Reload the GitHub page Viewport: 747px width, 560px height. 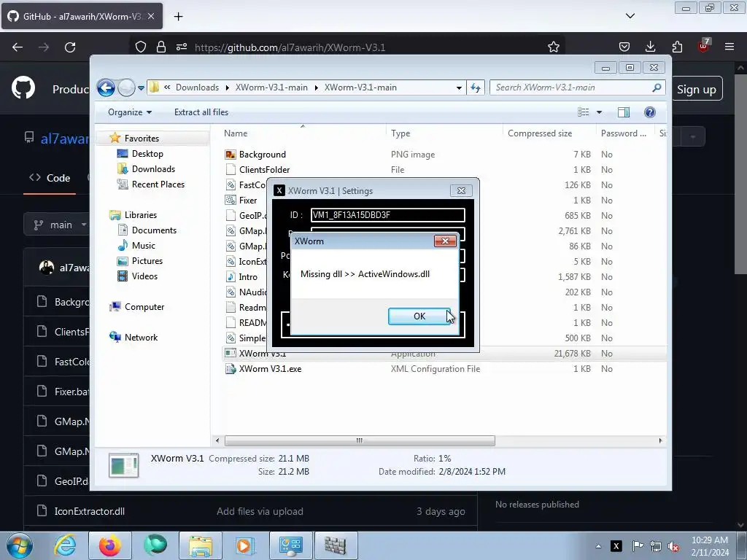click(x=70, y=47)
